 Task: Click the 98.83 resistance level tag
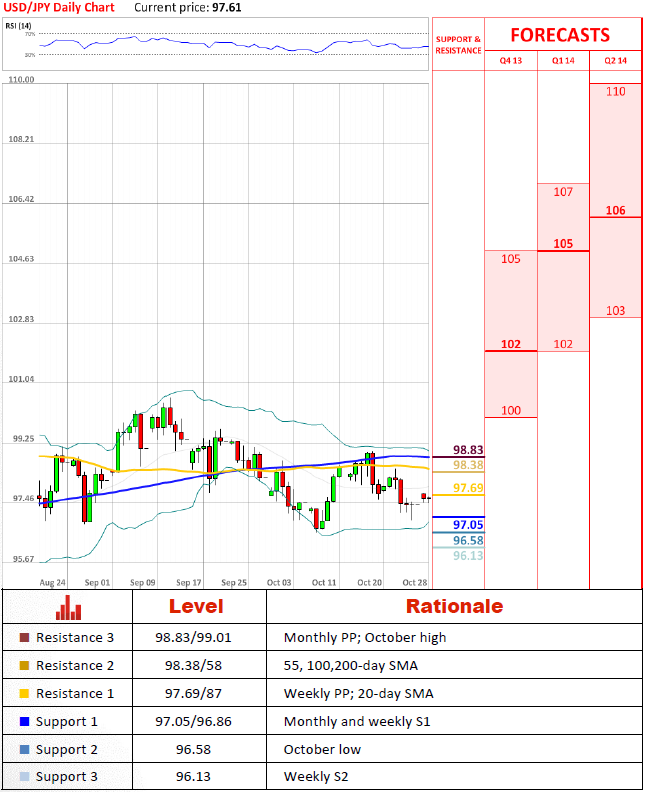click(467, 450)
